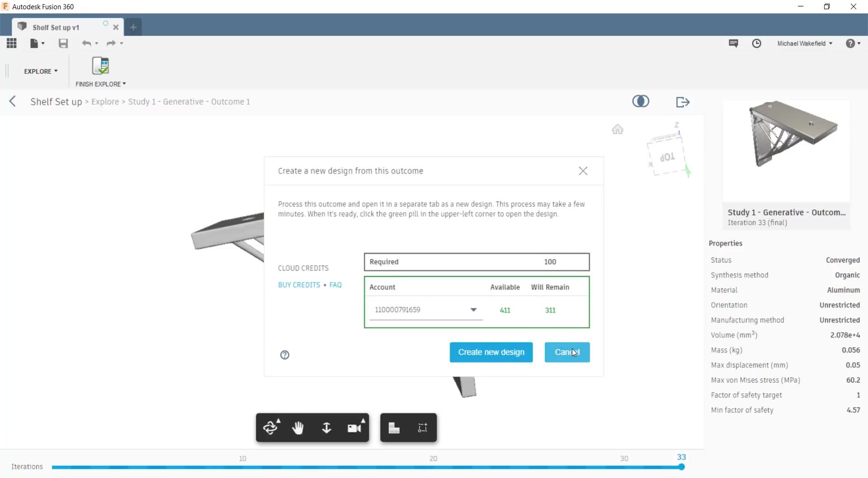
Task: Click the outcome thumbnail preview
Action: (786, 150)
